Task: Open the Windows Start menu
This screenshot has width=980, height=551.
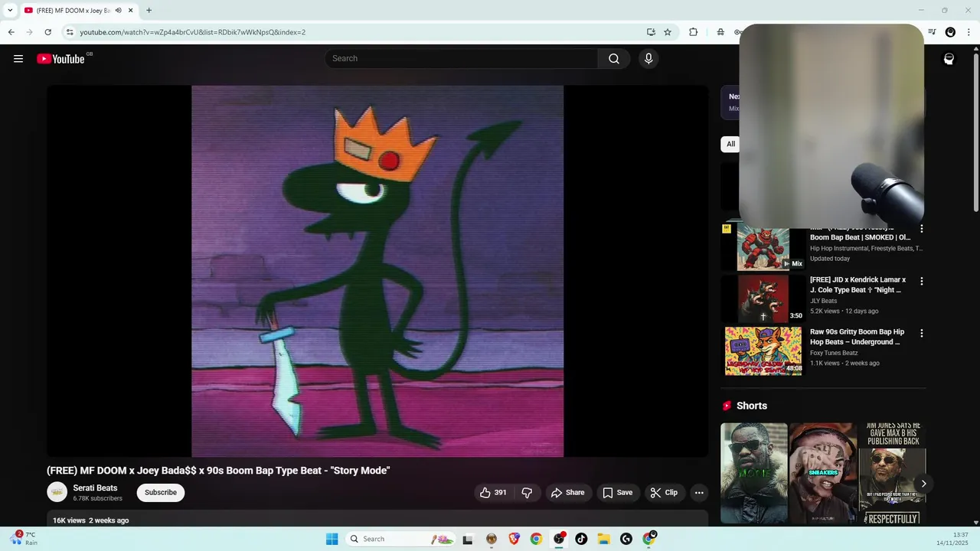Action: (332, 539)
